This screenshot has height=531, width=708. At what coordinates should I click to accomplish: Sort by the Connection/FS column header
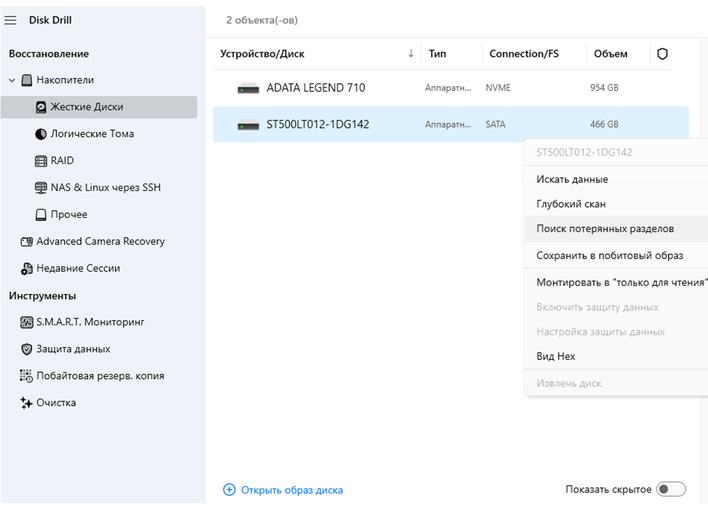[x=524, y=54]
